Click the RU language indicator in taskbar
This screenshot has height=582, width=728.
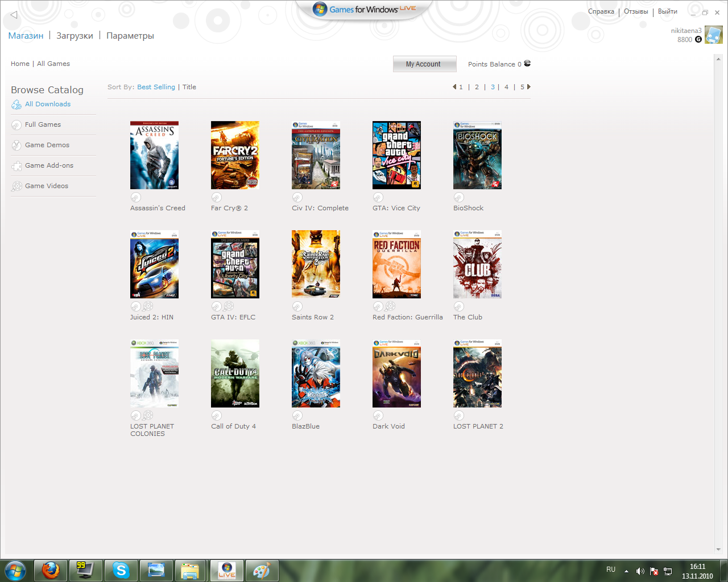tap(611, 569)
